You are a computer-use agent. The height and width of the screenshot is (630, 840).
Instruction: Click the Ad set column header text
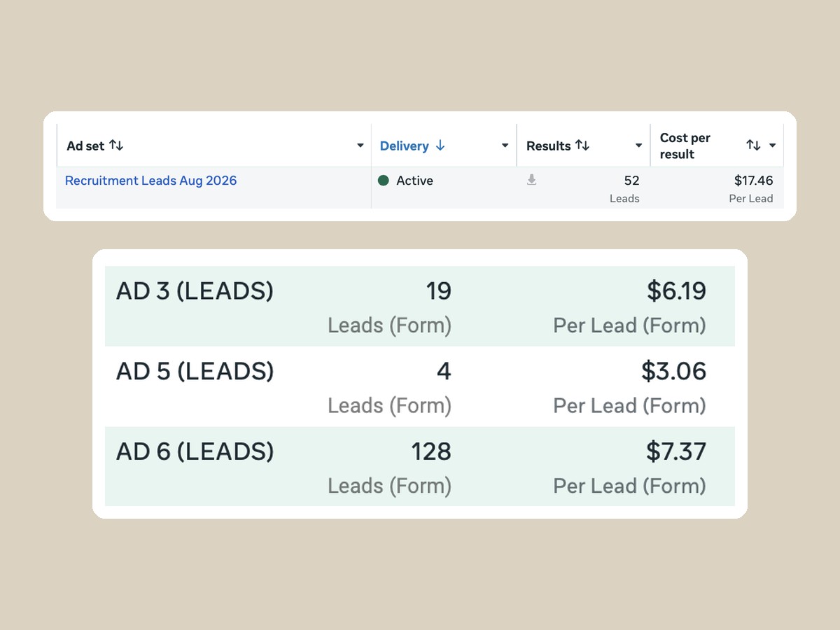(x=85, y=146)
